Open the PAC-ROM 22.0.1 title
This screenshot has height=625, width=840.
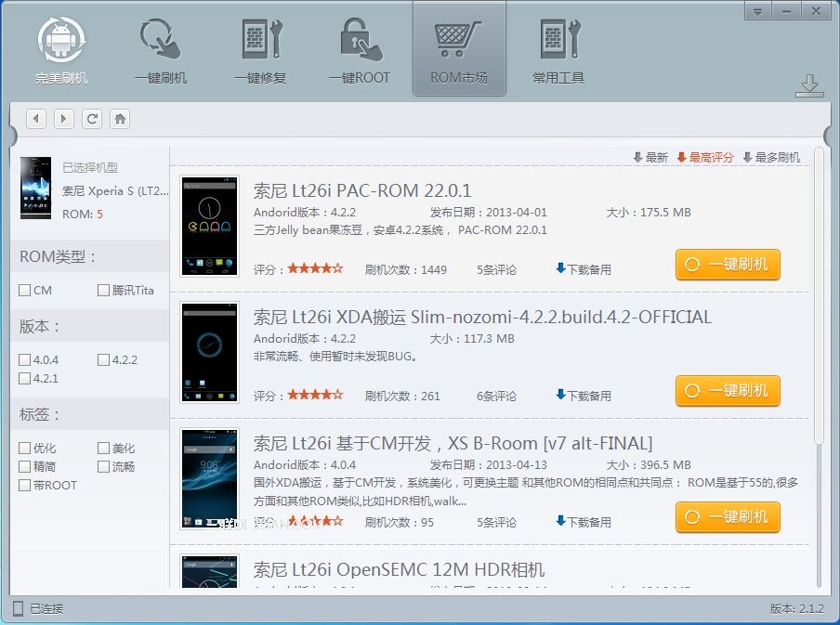pyautogui.click(x=362, y=190)
